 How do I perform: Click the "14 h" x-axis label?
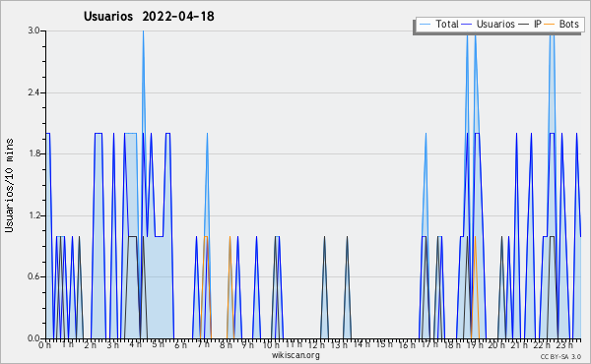tap(361, 344)
